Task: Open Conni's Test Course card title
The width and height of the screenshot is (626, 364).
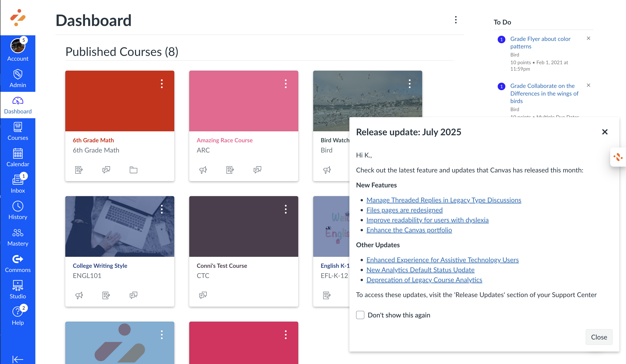Action: 221,266
